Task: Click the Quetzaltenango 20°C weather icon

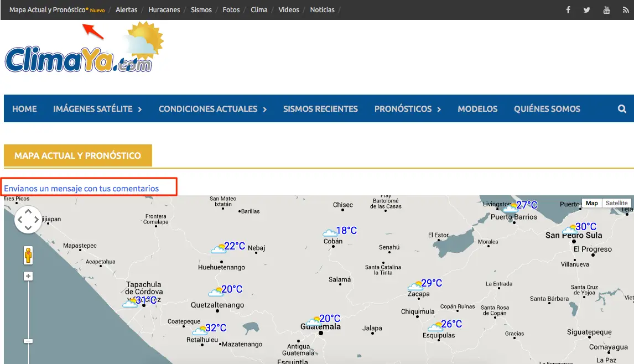Action: point(216,291)
